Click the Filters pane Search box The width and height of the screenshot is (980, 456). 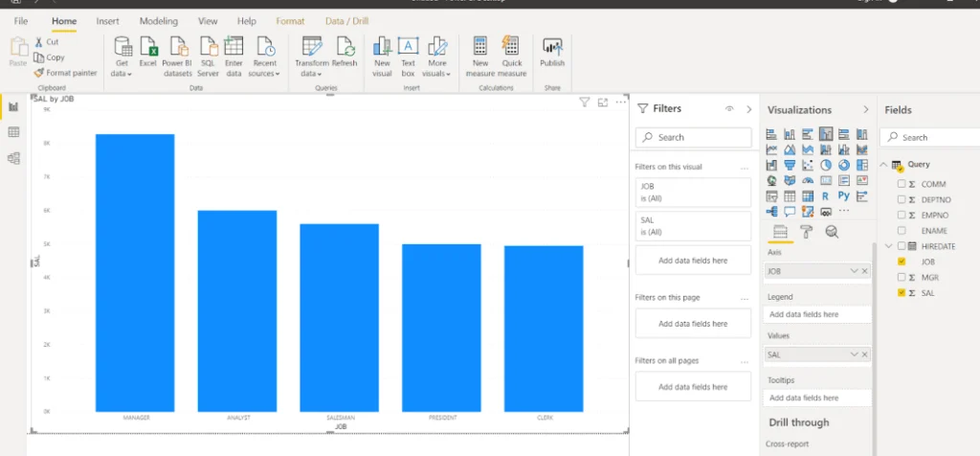coord(693,137)
